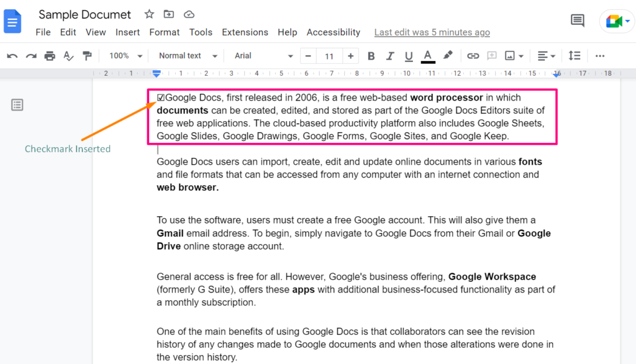Open the Format menu

coord(164,32)
